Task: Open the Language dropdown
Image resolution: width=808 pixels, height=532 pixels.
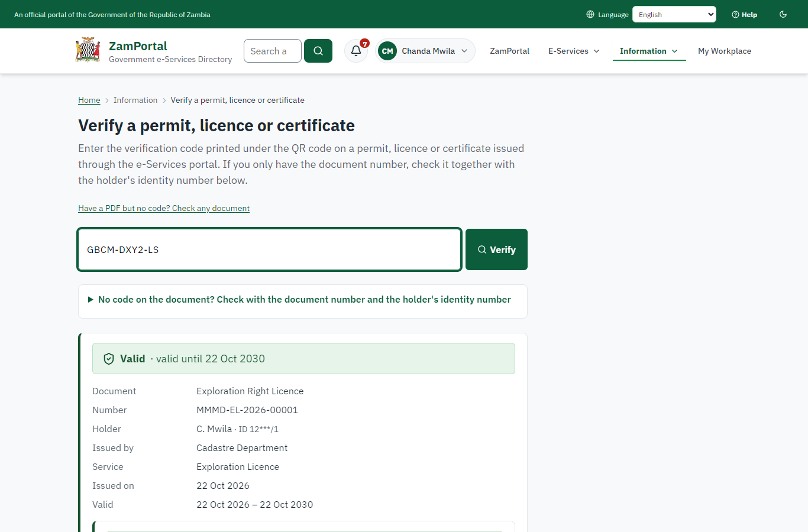Action: [x=674, y=14]
